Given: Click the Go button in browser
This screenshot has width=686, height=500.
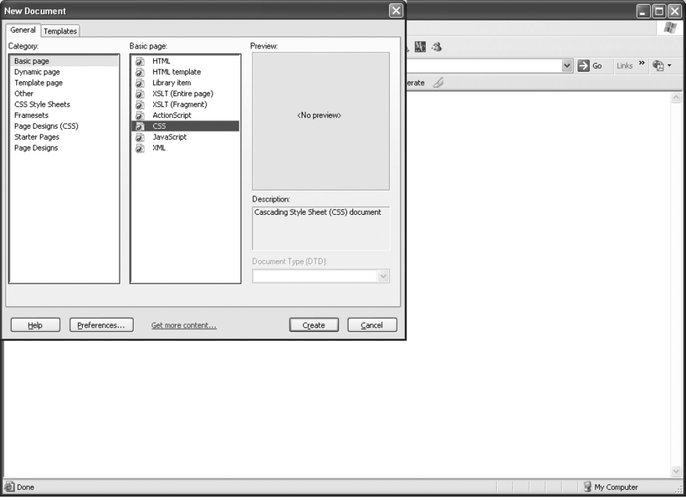Looking at the screenshot, I should [590, 66].
